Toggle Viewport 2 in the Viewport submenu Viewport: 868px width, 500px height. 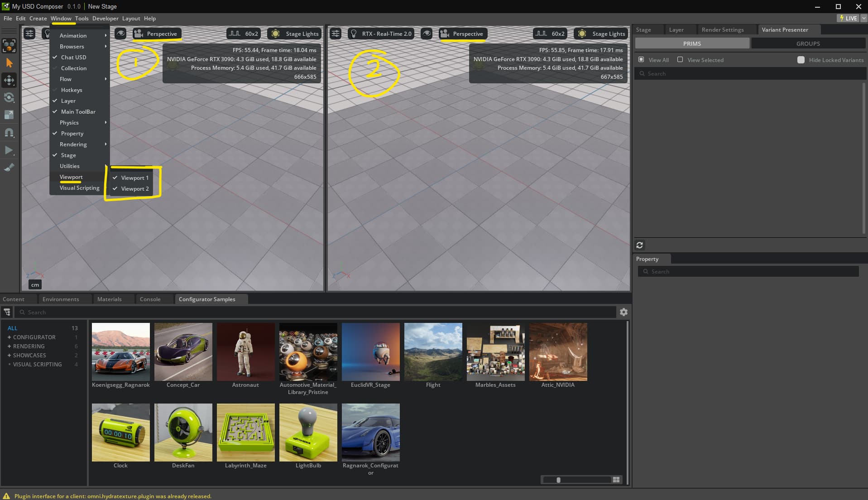[x=134, y=189]
